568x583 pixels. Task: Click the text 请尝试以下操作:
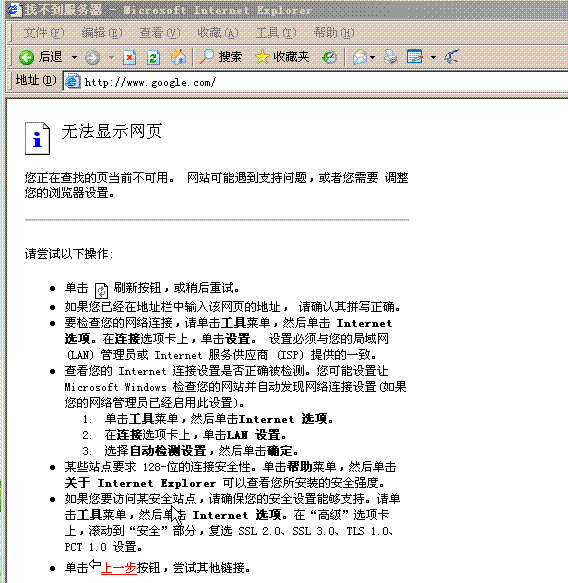(69, 254)
